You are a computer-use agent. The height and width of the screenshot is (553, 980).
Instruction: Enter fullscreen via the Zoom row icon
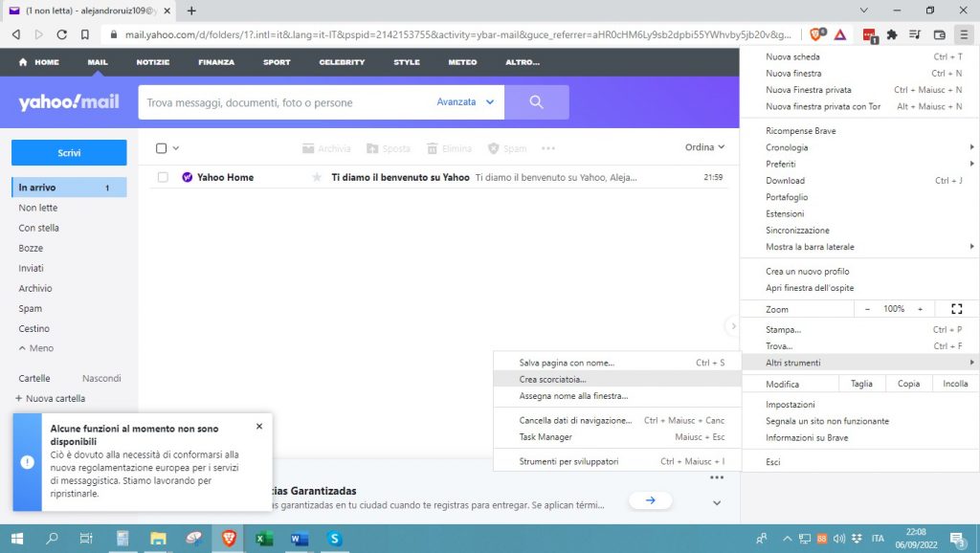956,309
